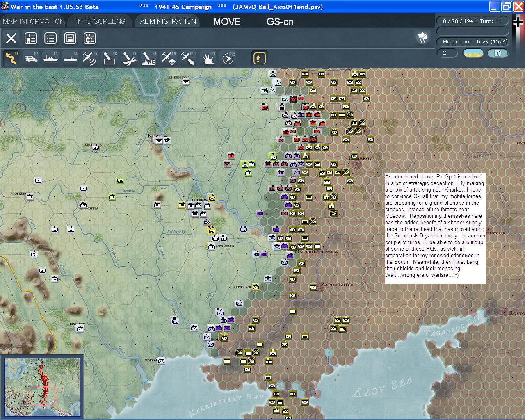
Task: Click the date and Turn 11 display
Action: pyautogui.click(x=472, y=21)
